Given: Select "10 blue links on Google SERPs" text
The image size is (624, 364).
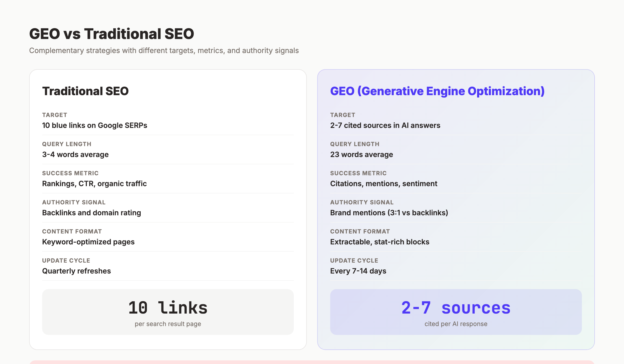Looking at the screenshot, I should [95, 125].
